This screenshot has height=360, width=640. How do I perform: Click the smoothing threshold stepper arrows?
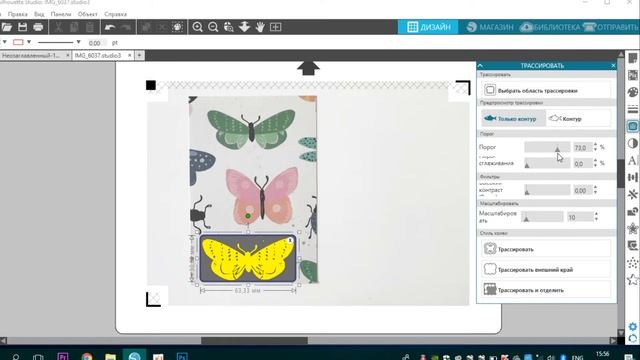coord(595,163)
